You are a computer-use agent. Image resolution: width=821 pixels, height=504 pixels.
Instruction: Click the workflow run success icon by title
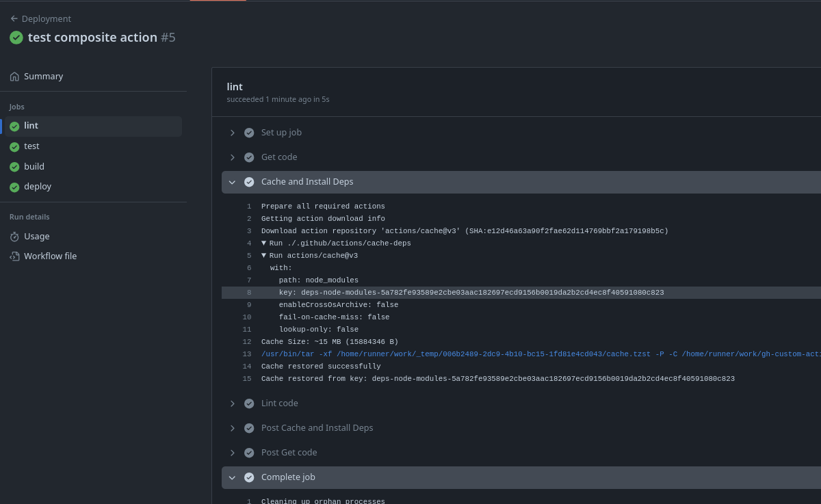16,38
